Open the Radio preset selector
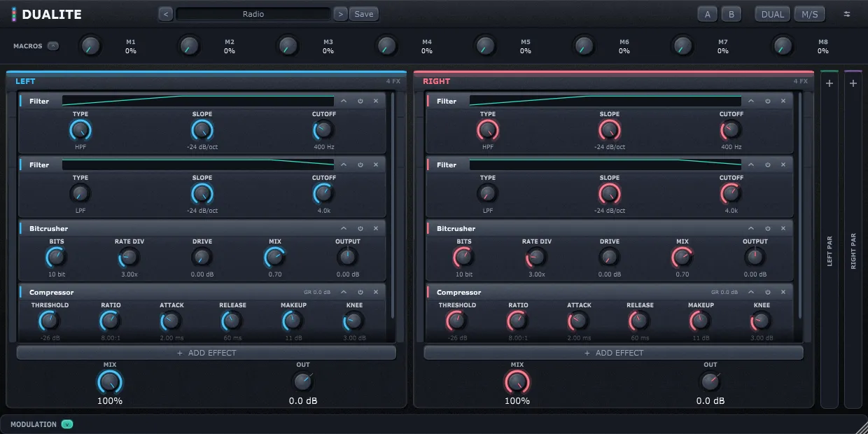 click(253, 14)
